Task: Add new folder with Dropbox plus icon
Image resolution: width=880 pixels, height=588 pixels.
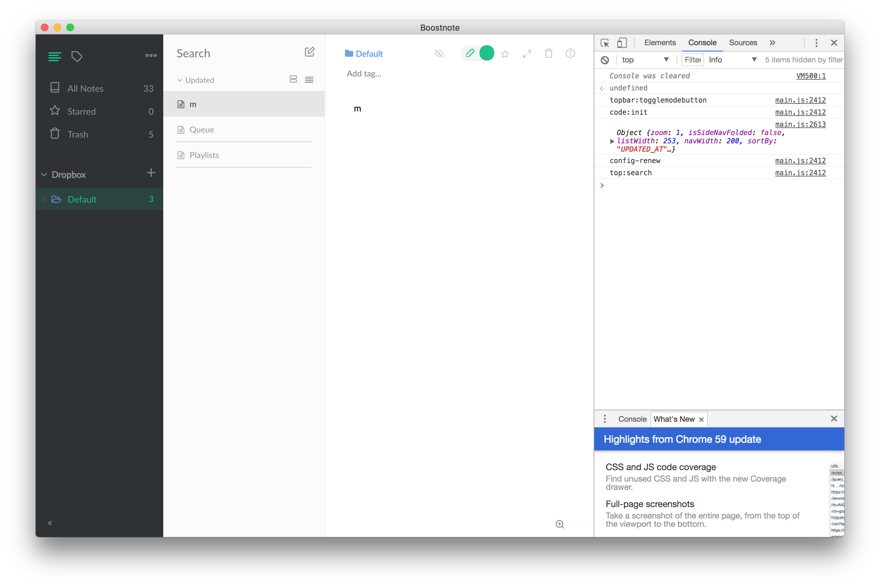Action: point(151,173)
